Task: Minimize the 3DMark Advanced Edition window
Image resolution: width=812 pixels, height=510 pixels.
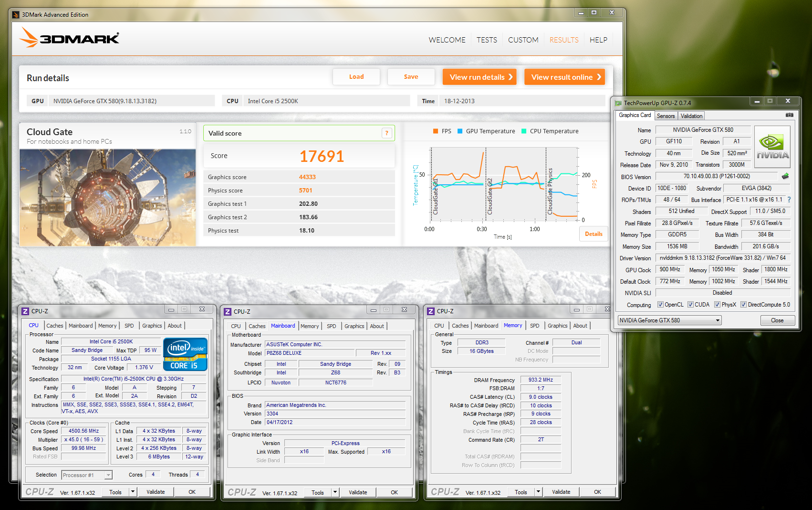Action: point(581,13)
